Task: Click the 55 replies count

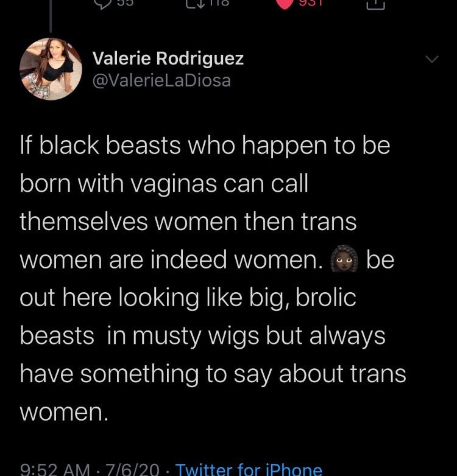Action: (125, 2)
